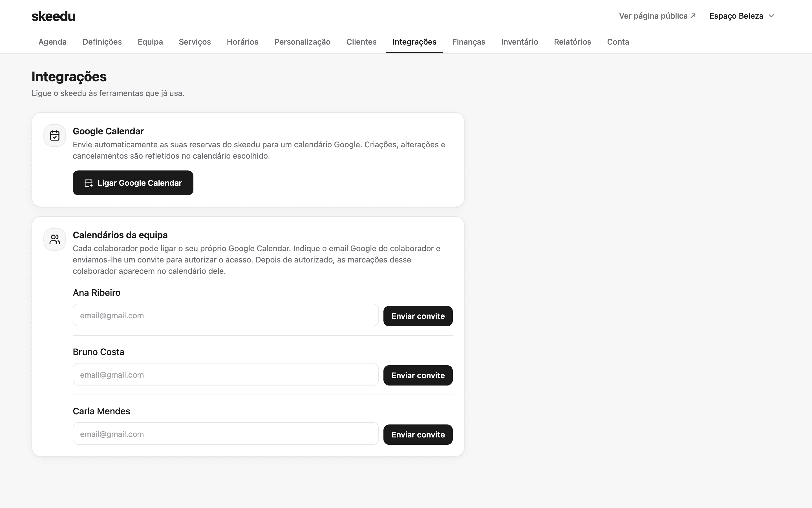Click the Carla Mendes name label
Viewport: 812px width, 508px height.
(101, 411)
